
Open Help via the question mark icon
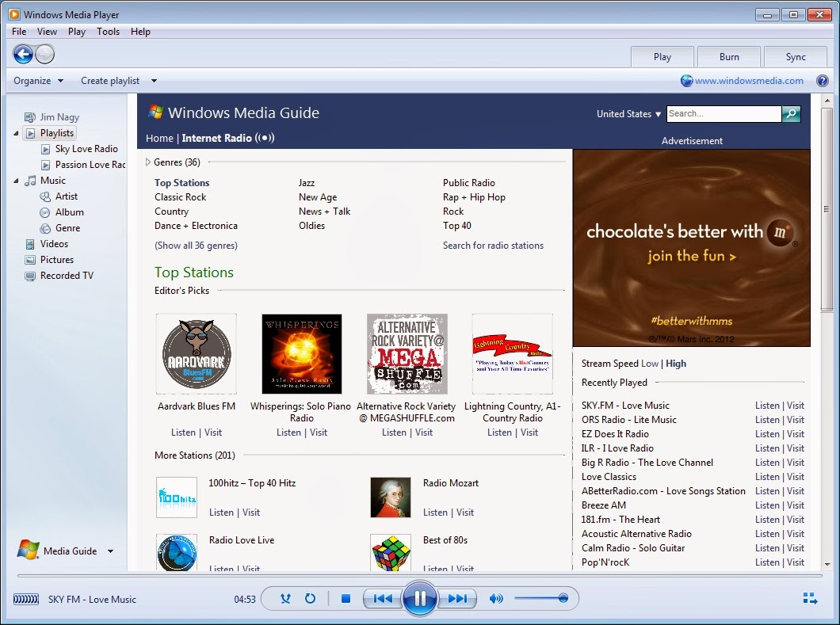823,80
